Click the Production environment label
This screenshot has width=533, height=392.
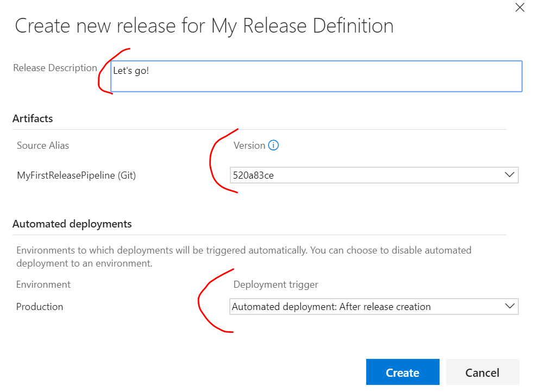(40, 307)
